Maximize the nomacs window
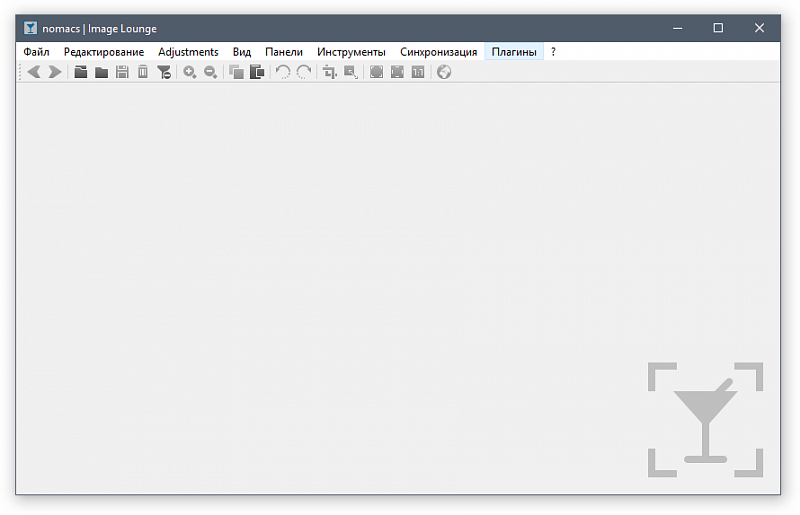The height and width of the screenshot is (515, 800). point(718,28)
